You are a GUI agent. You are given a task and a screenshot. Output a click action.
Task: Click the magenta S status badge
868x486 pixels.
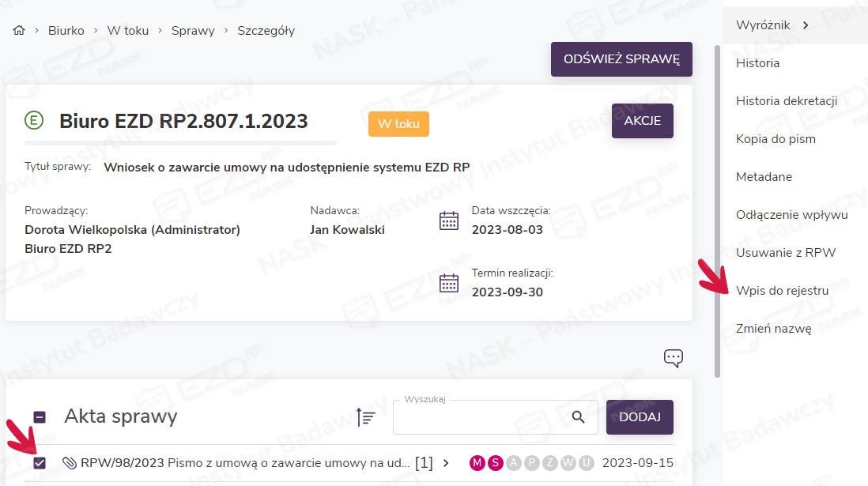point(495,463)
